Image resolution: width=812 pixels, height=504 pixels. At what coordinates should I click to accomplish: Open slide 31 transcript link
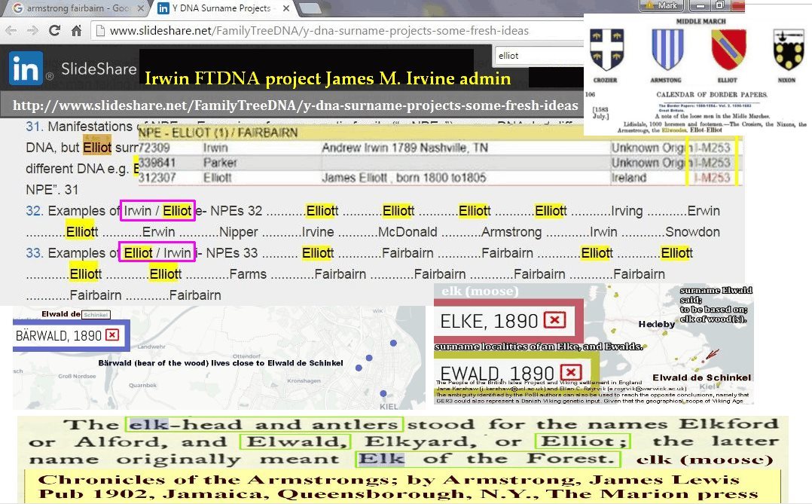(33, 127)
